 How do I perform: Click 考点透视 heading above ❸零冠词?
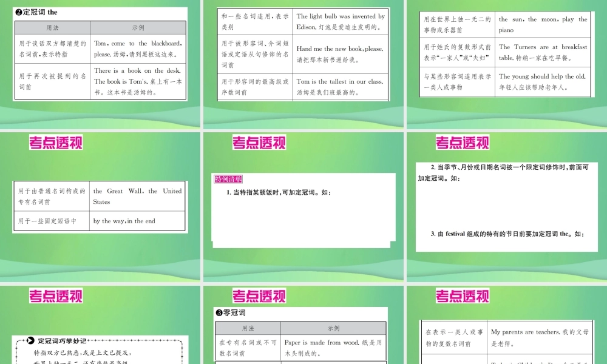259,296
